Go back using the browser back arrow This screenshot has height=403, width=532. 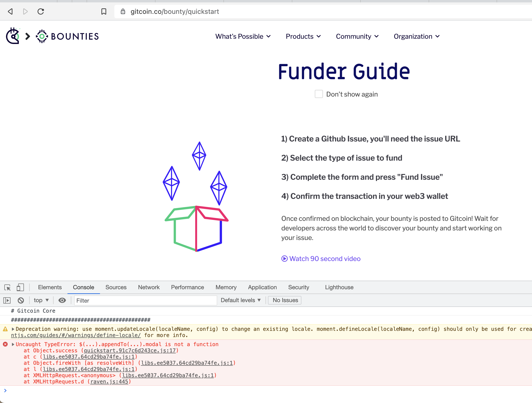[10, 11]
